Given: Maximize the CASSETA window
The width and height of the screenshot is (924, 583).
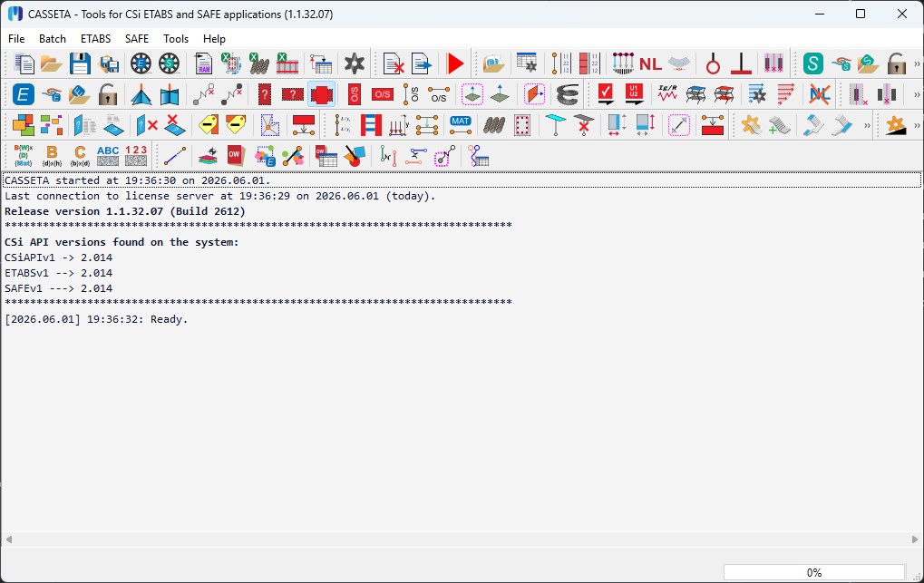Looking at the screenshot, I should 861,14.
